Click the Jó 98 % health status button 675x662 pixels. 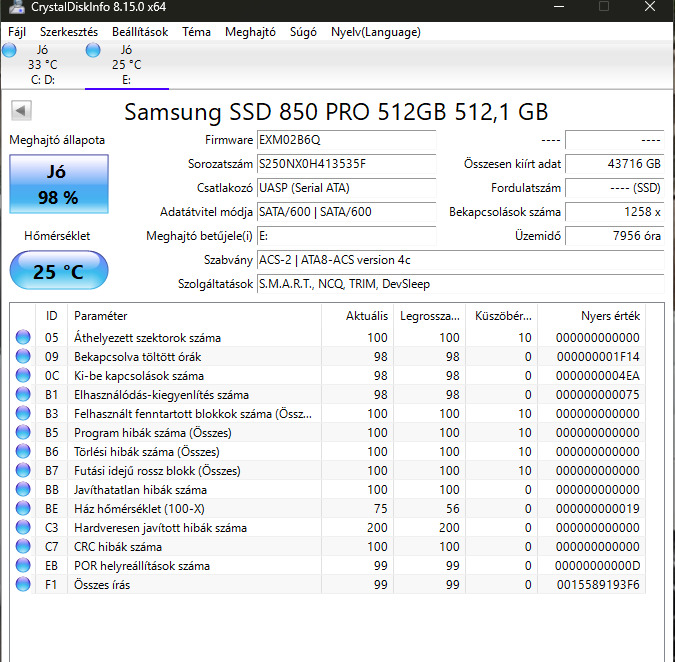(x=59, y=184)
